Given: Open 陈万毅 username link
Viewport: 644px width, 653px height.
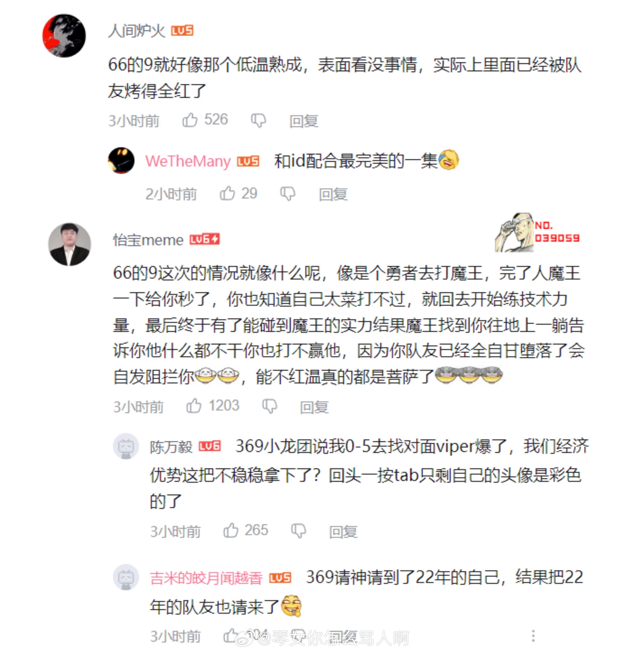Looking at the screenshot, I should pos(171,447).
